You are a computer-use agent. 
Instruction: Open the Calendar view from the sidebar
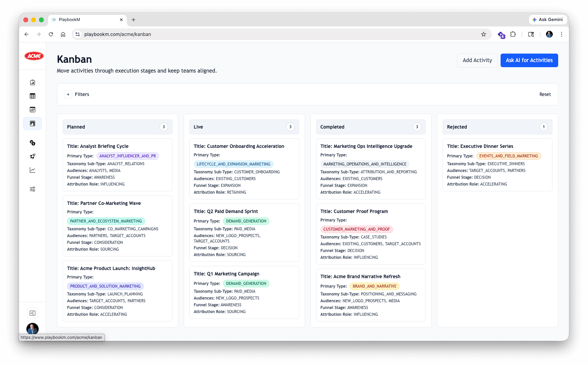[x=32, y=110]
